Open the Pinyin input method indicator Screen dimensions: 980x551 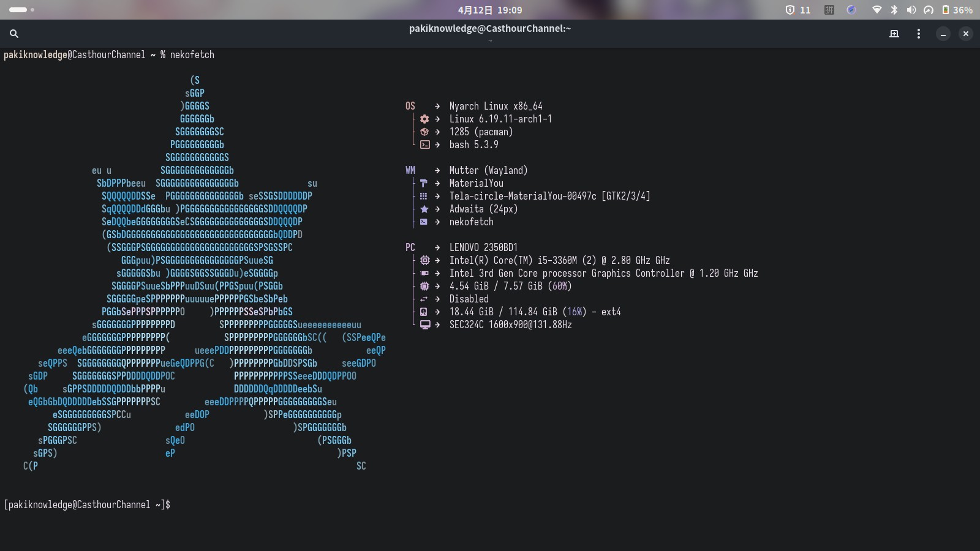[829, 10]
